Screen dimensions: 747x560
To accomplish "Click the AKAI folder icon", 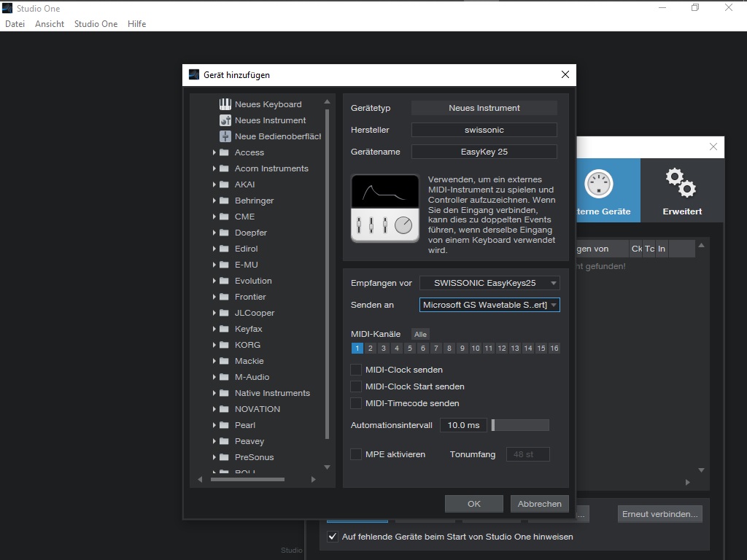I will coord(224,184).
